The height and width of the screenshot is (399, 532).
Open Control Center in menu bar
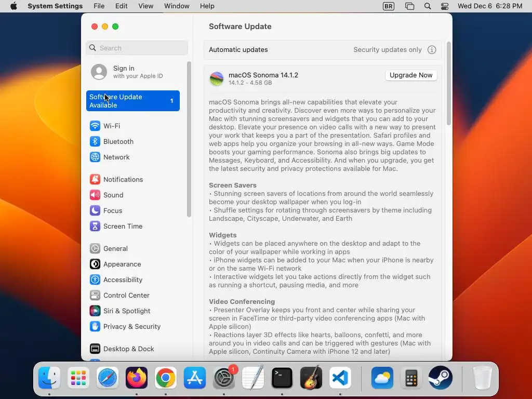coord(445,6)
